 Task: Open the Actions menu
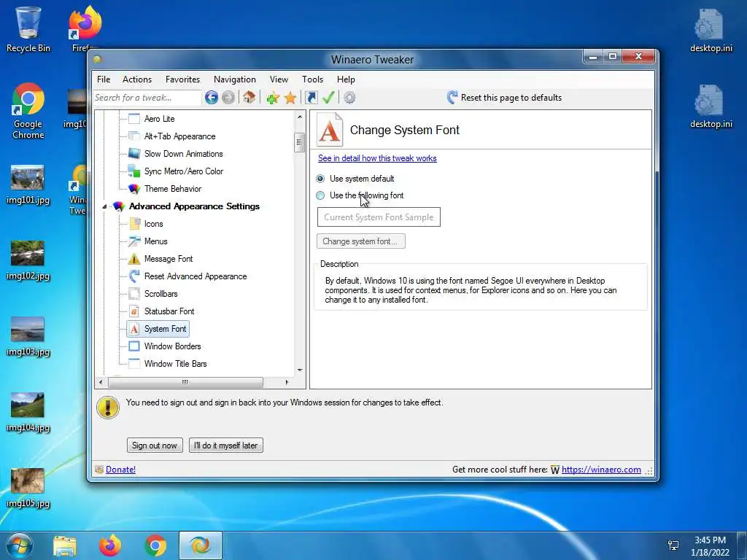(x=136, y=79)
